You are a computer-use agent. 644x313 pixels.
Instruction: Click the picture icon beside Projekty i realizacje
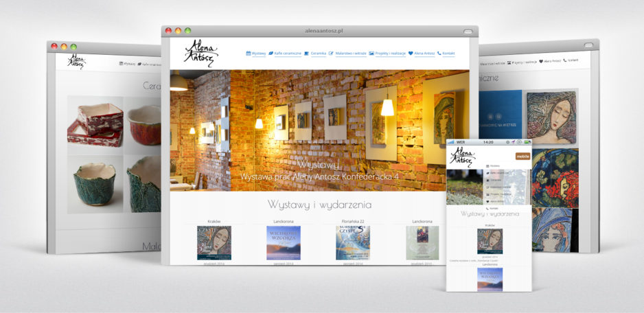[x=371, y=53]
